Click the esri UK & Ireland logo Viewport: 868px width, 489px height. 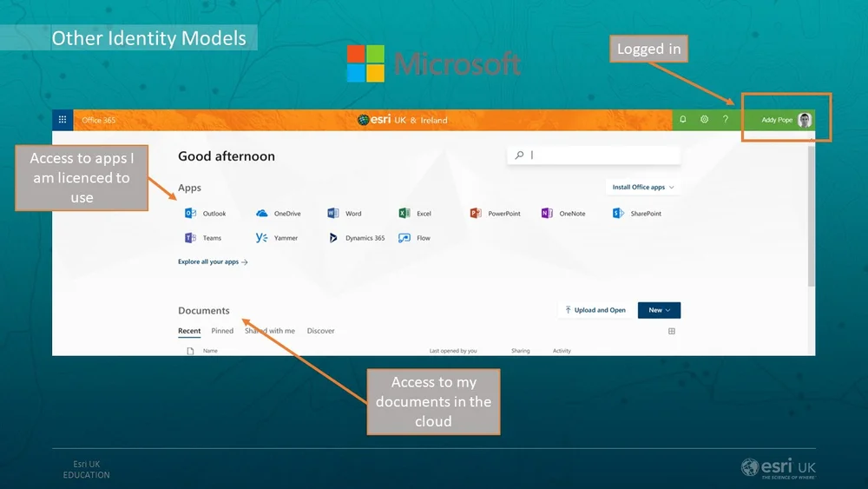pos(403,120)
